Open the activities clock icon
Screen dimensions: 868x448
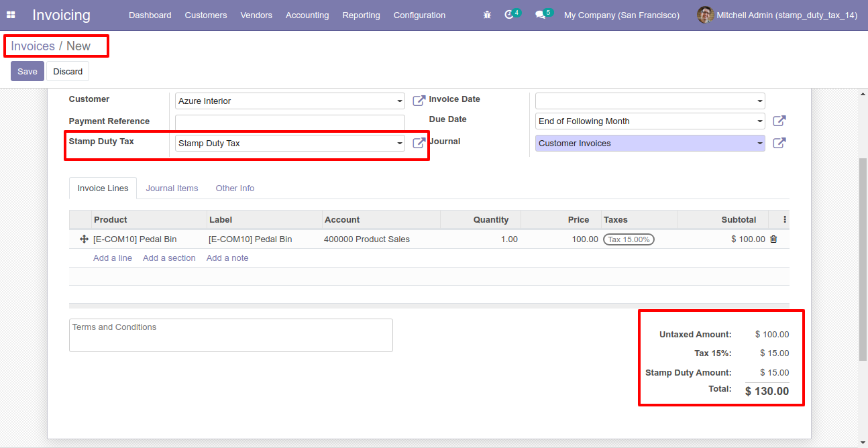pyautogui.click(x=509, y=15)
